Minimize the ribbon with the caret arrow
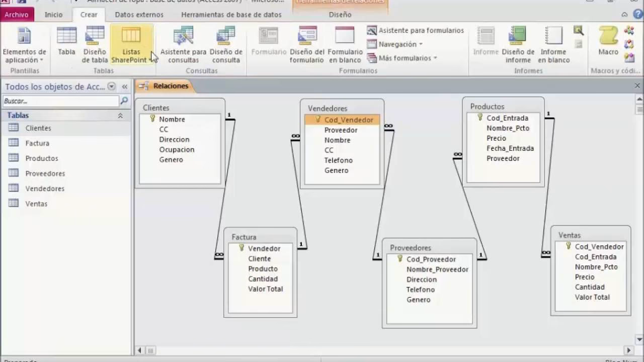Image resolution: width=644 pixels, height=362 pixels. click(x=624, y=15)
